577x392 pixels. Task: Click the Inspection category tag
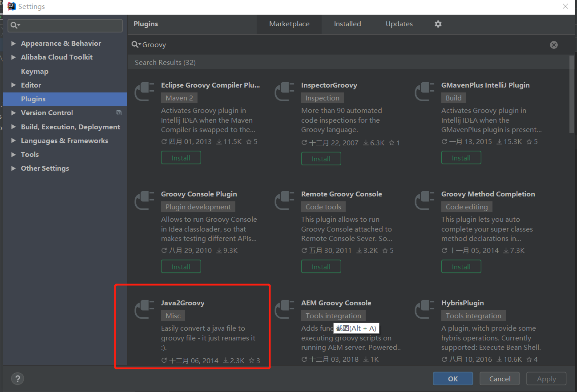point(323,98)
